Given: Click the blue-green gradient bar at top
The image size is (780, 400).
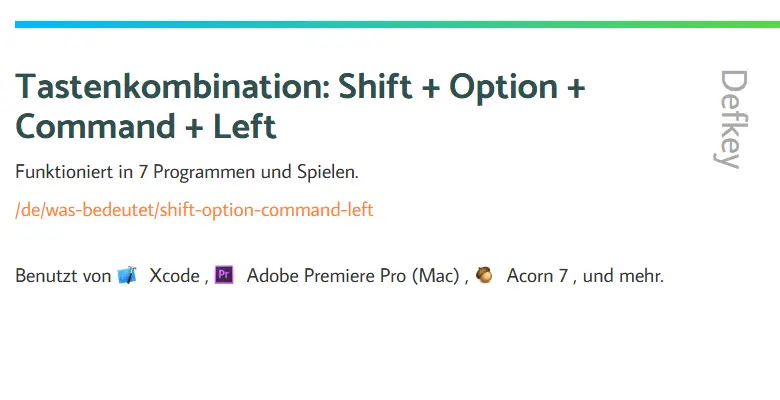Looking at the screenshot, I should 397,24.
